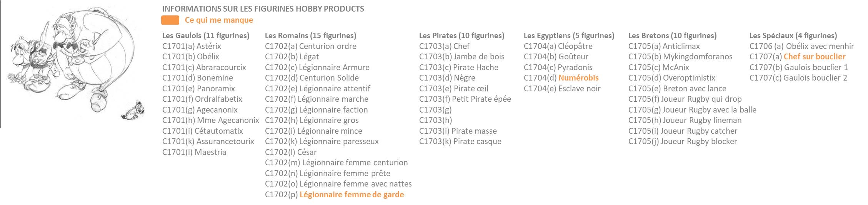Select the 'C1702(l) César' entry
The height and width of the screenshot is (205, 868).
tap(291, 152)
